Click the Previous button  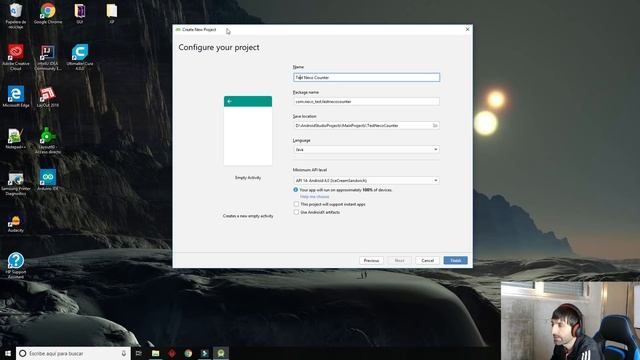(x=371, y=260)
